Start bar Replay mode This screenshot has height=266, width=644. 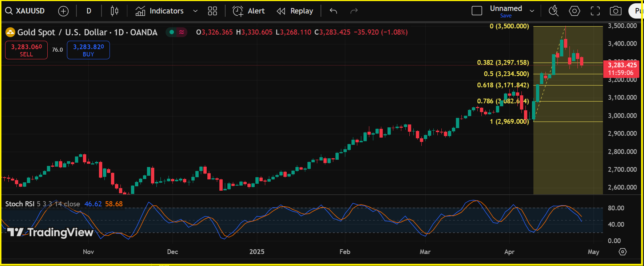295,11
